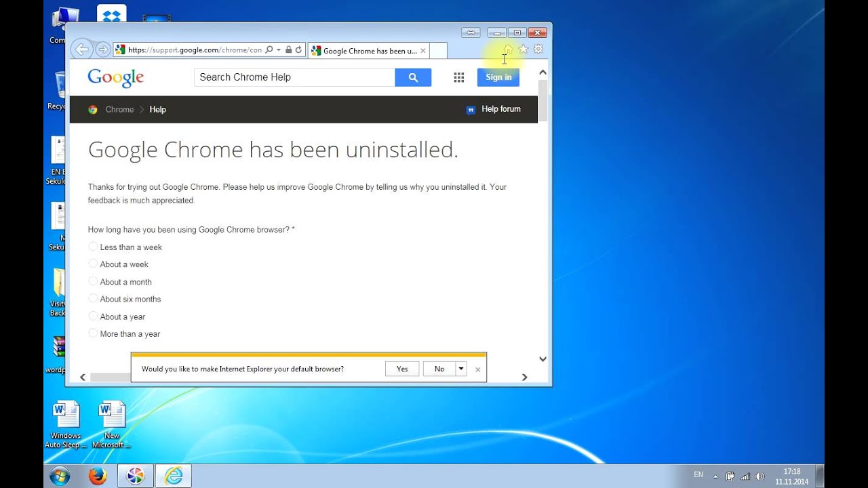The height and width of the screenshot is (488, 868).
Task: Click the blue search magnifier button
Action: coord(413,77)
